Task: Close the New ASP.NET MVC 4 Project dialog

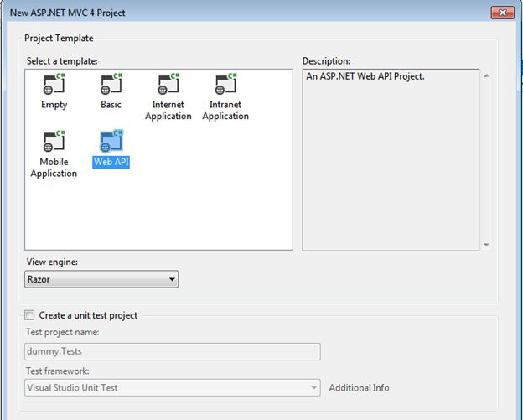Action: pos(502,13)
